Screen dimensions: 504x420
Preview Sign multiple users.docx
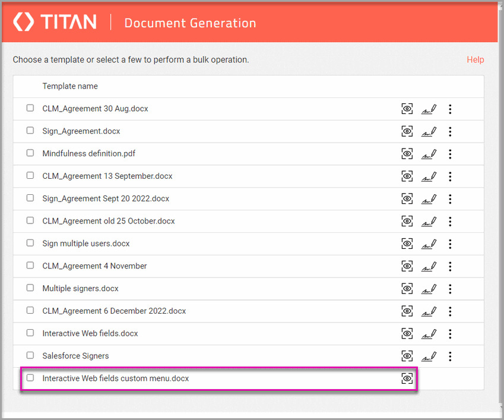click(407, 244)
